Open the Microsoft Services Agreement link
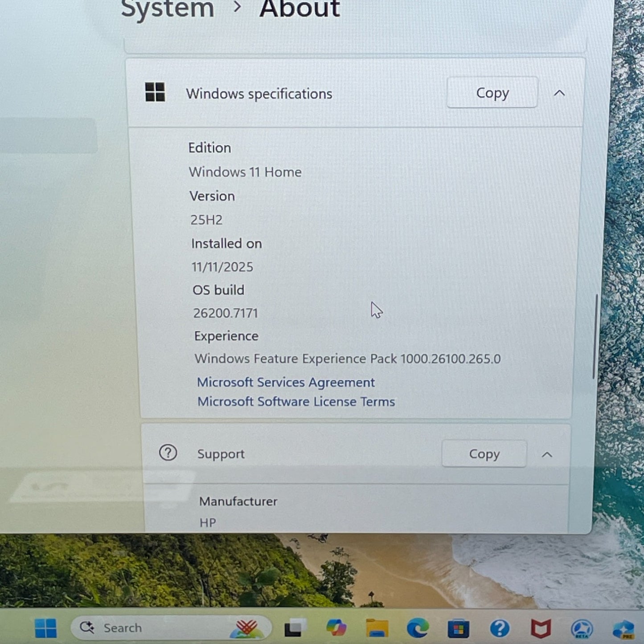Screen dimensions: 644x644 pyautogui.click(x=286, y=382)
